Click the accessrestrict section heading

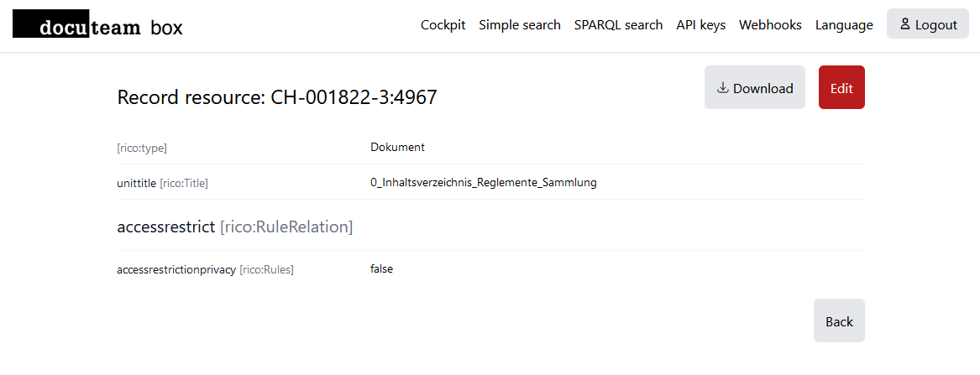coord(165,227)
